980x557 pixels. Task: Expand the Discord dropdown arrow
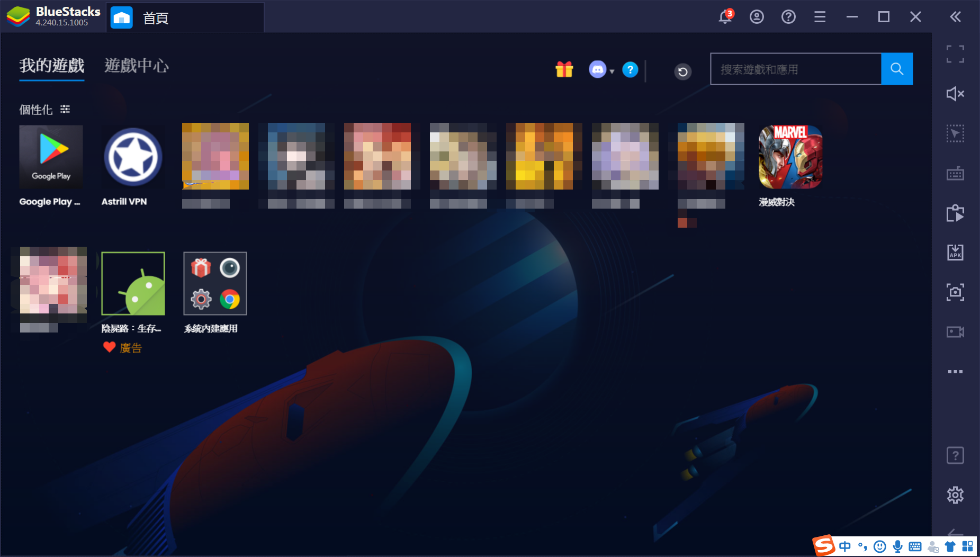612,71
